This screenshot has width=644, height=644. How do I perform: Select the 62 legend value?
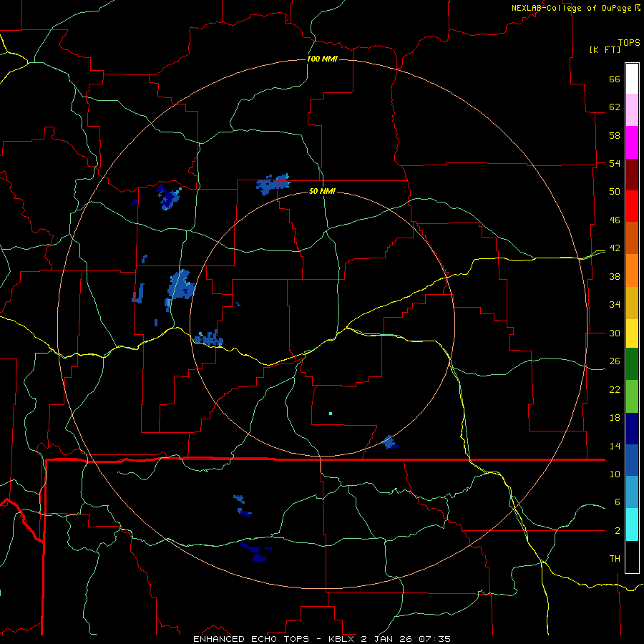tap(615, 107)
